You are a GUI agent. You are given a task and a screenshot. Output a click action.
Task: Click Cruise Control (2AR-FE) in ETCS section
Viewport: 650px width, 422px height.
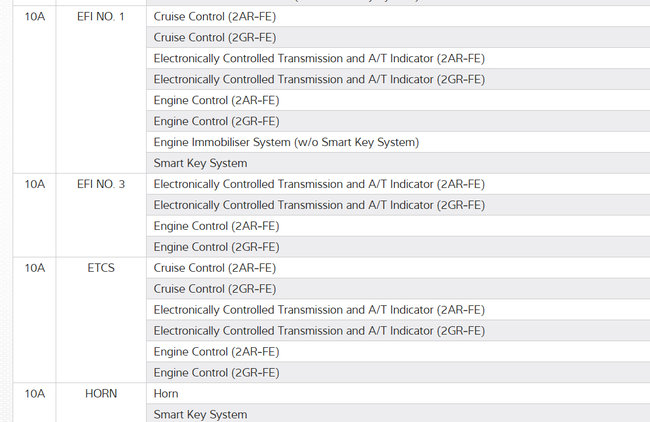click(x=216, y=268)
